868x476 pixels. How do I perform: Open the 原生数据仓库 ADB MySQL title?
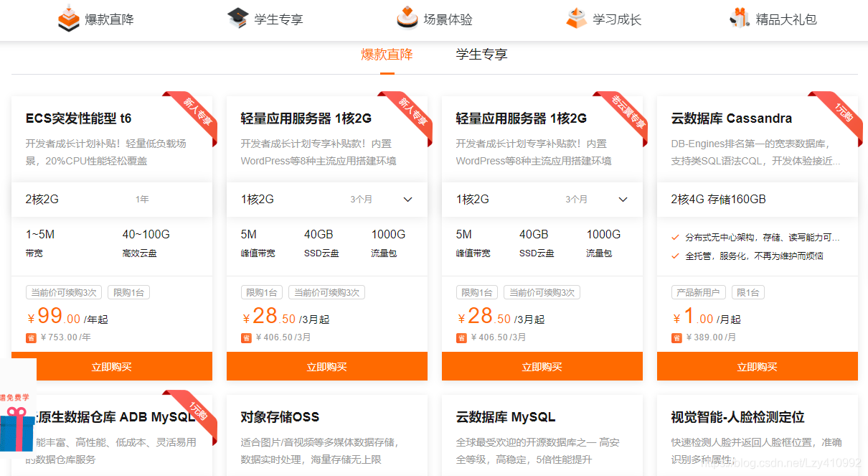pos(115,417)
